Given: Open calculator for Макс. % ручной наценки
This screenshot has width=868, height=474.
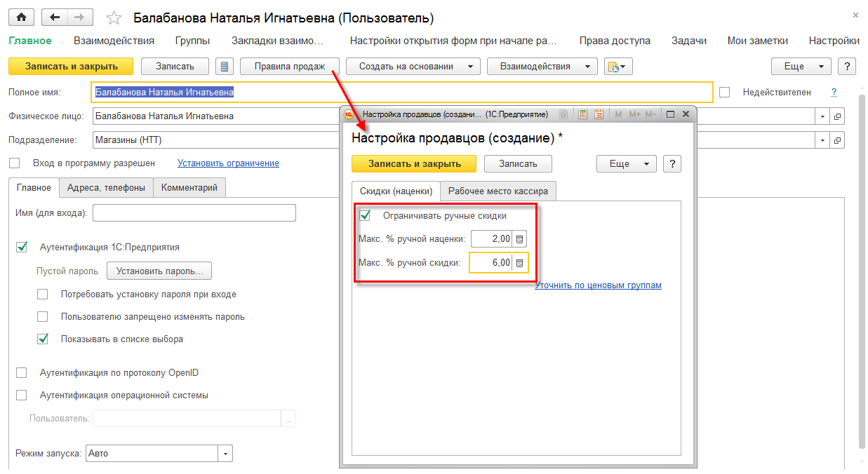Looking at the screenshot, I should click(x=519, y=239).
